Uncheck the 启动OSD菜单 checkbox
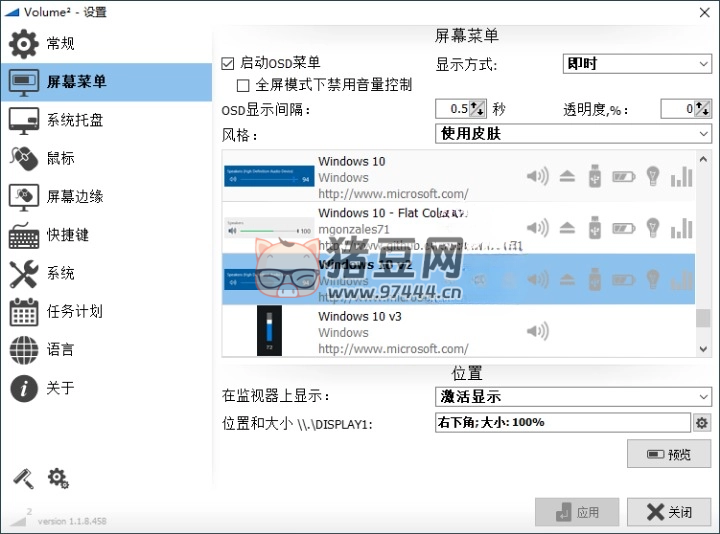Image resolution: width=720 pixels, height=534 pixels. pos(228,63)
